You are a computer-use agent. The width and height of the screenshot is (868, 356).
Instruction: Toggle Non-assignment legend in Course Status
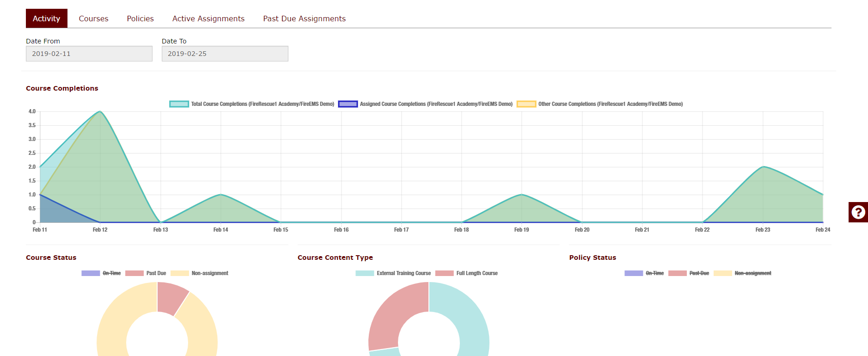pyautogui.click(x=200, y=273)
